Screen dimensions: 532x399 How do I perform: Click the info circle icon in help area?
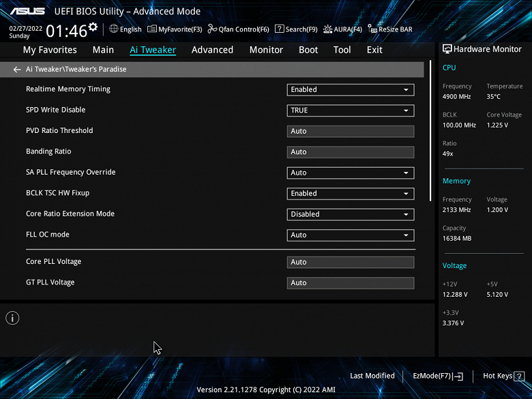pos(12,318)
